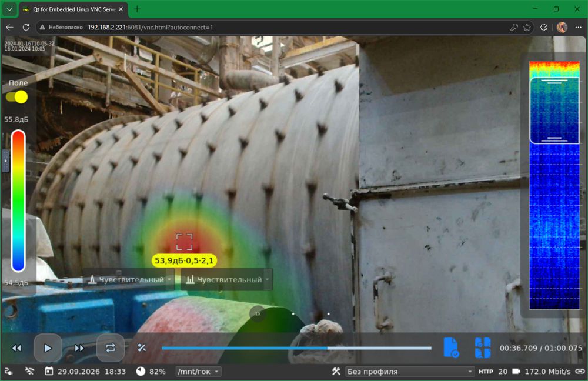Click the 172.0 Mbit/s bitrate text

pyautogui.click(x=547, y=372)
